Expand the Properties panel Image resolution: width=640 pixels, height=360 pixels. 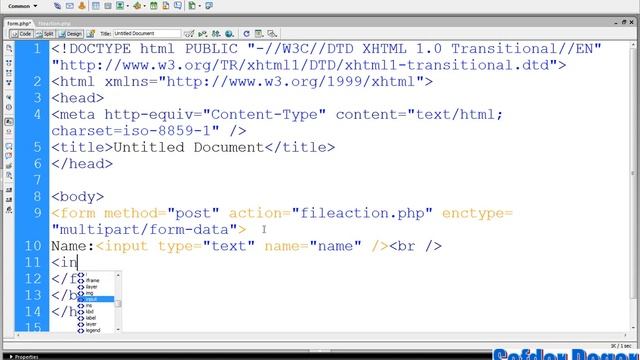(x=24, y=357)
